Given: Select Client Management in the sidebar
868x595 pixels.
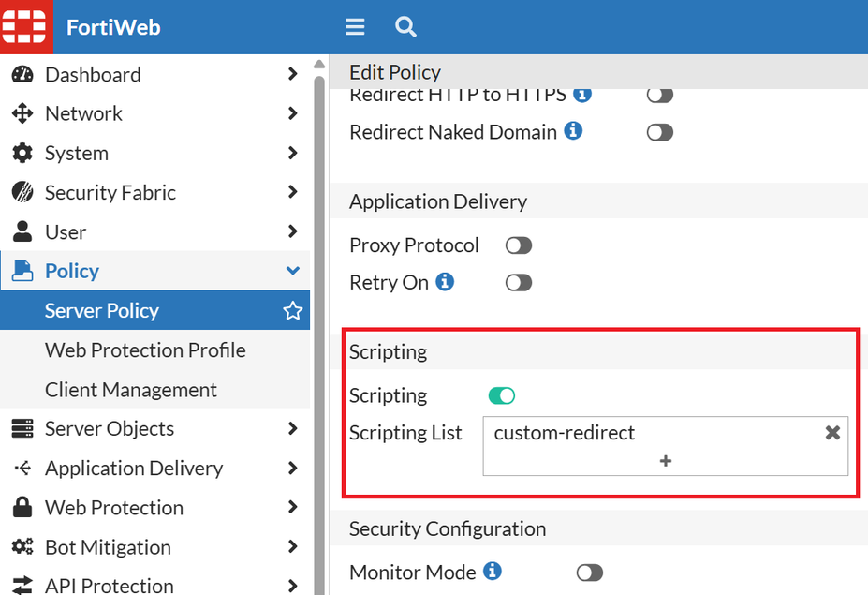Looking at the screenshot, I should tap(131, 390).
